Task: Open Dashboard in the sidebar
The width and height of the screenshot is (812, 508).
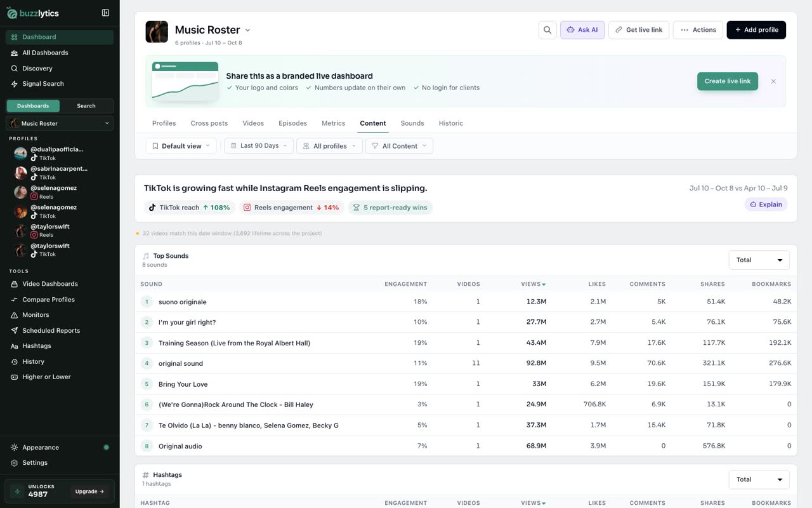Action: 60,37
